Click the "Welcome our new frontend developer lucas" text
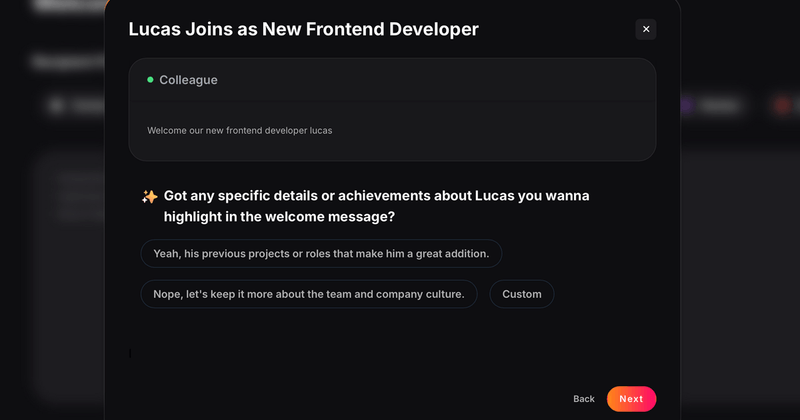Viewport: 800px width, 420px height. (x=240, y=130)
